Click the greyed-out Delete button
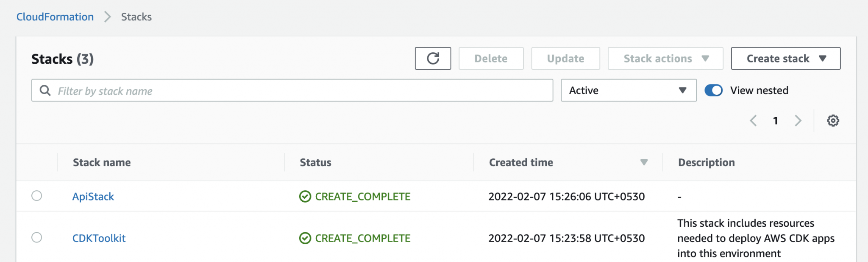The image size is (868, 262). [x=491, y=58]
